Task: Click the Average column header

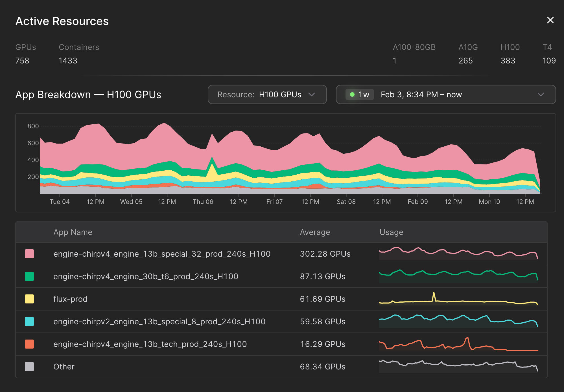Action: (315, 232)
